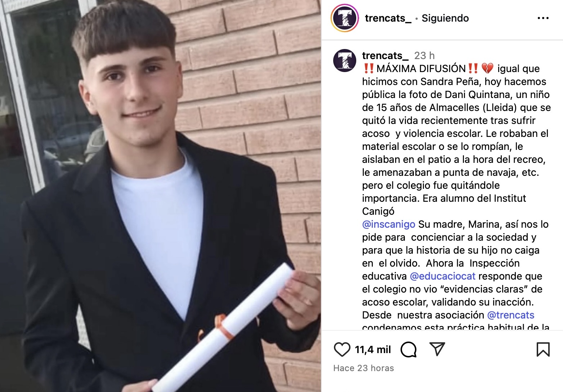Open the @educaciocat mention
The image size is (563, 392).
point(443,276)
